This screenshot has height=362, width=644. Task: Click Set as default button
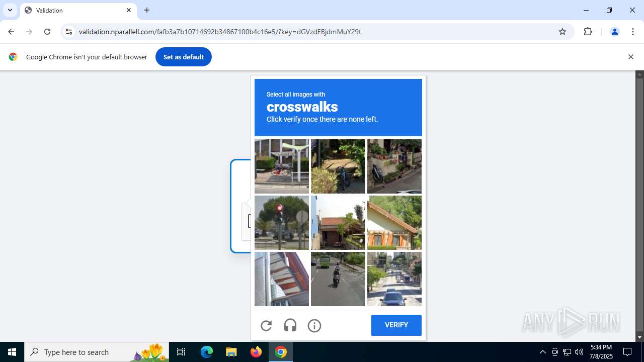point(184,57)
